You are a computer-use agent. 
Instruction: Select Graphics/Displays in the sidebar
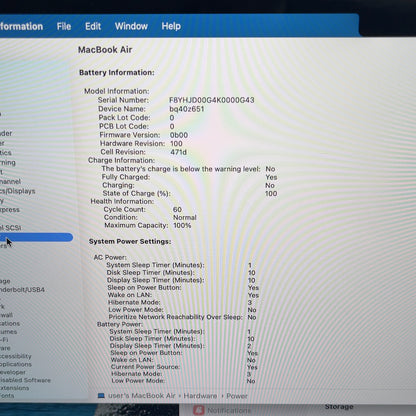(18, 191)
